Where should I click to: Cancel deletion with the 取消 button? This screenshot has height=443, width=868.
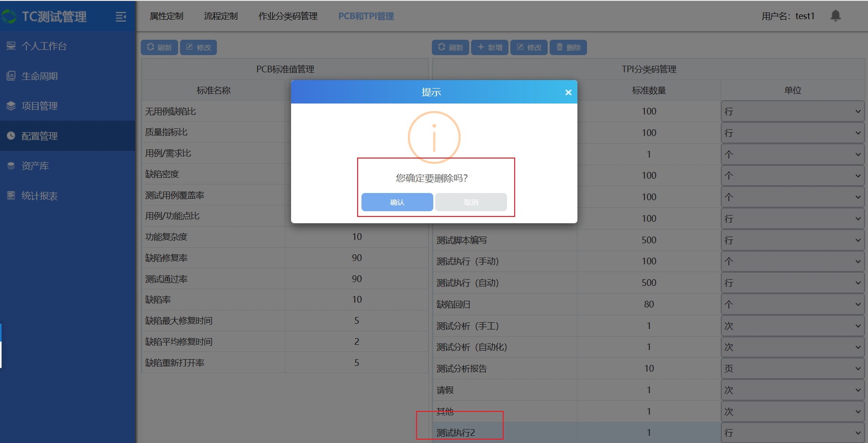point(471,202)
